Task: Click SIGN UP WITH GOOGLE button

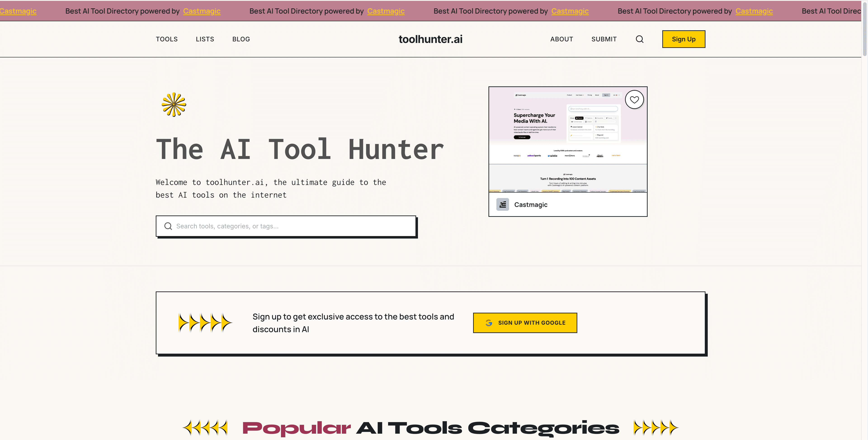Action: (525, 323)
